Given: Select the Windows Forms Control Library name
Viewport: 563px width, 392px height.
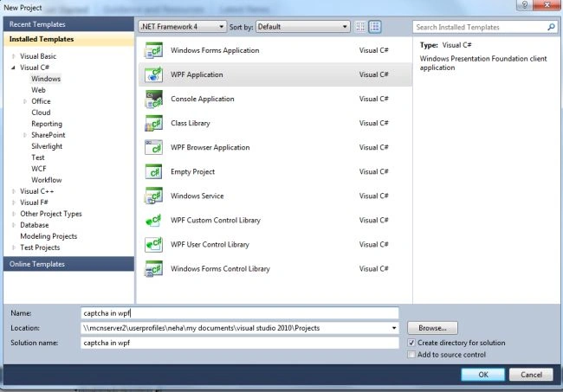Looking at the screenshot, I should tap(220, 268).
